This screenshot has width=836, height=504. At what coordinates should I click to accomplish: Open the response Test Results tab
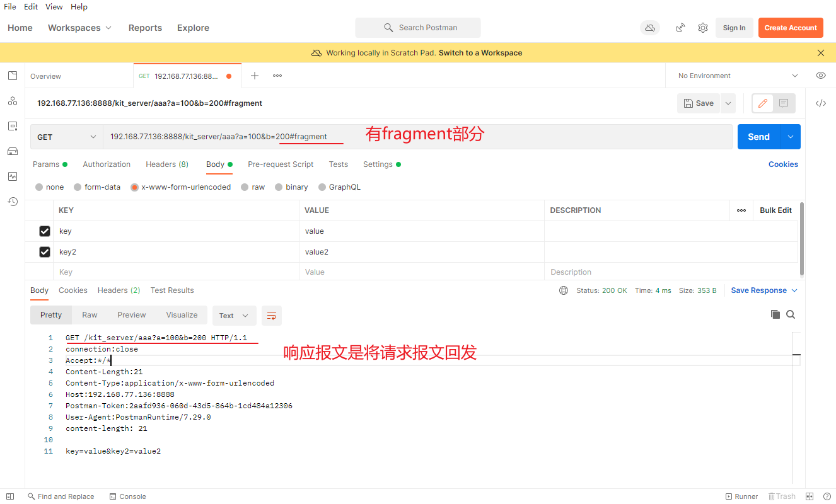(172, 290)
